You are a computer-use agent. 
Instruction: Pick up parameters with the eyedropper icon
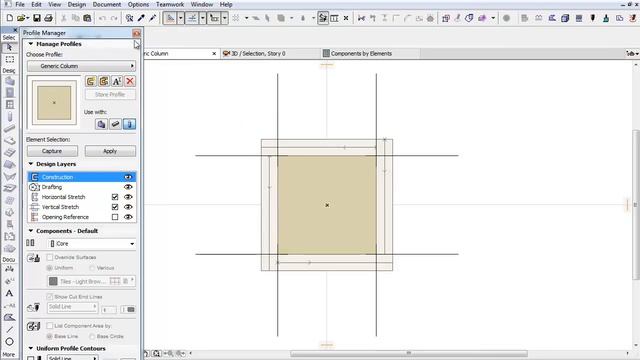coord(141,18)
